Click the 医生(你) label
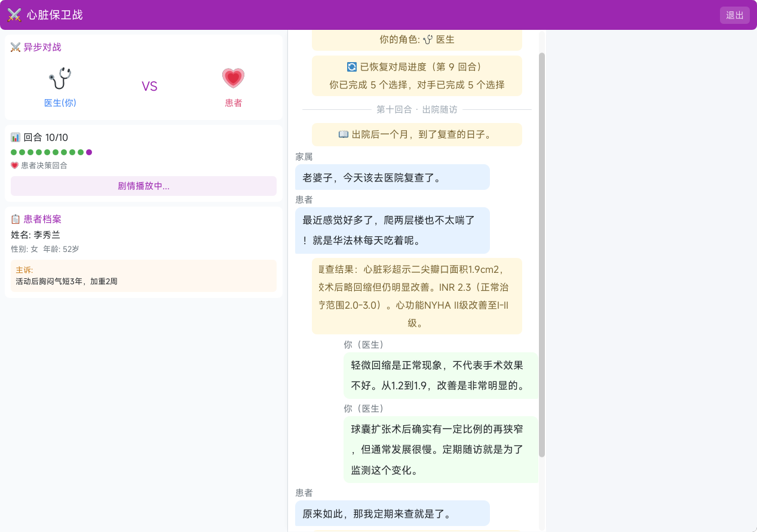The height and width of the screenshot is (532, 757). coord(60,103)
